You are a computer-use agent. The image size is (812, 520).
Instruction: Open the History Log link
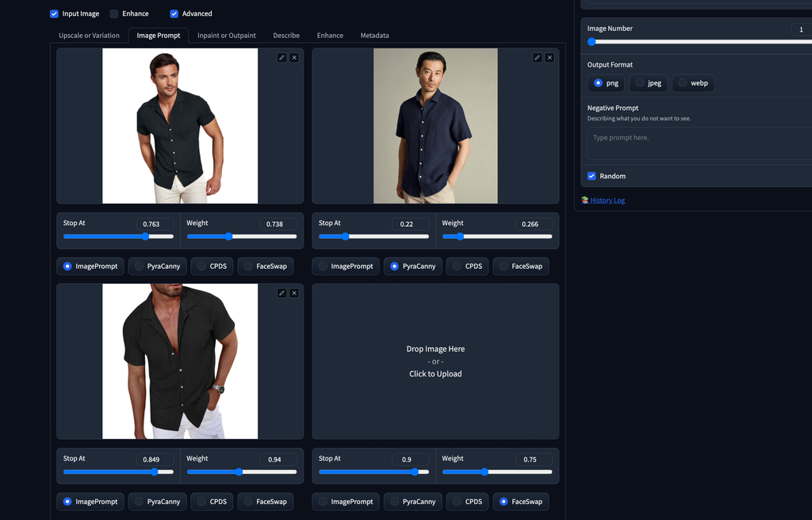[x=607, y=201]
